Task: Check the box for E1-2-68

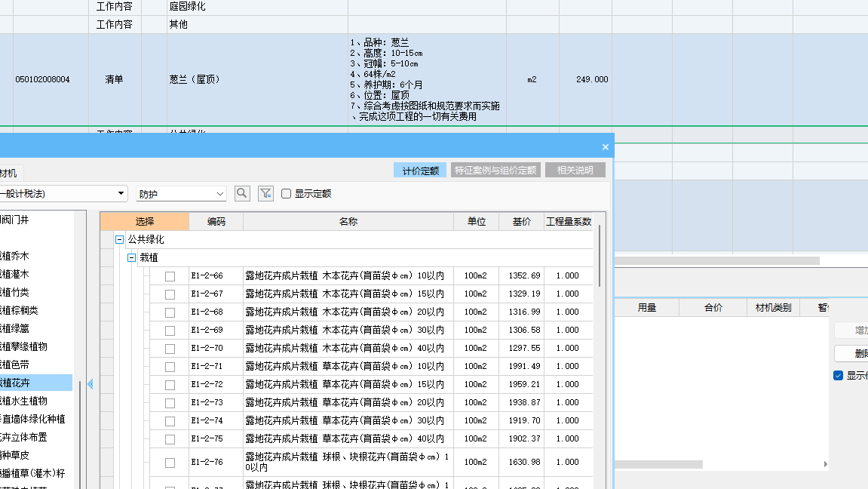Action: (x=170, y=313)
